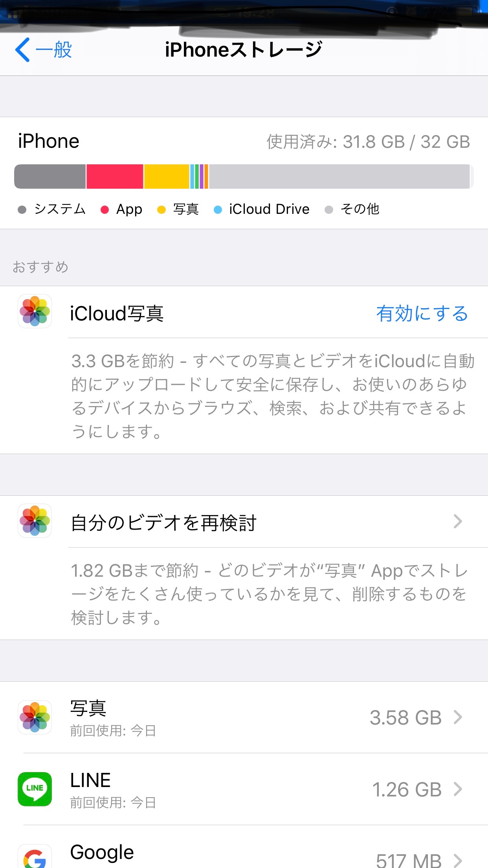Screen dimensions: 488x868
Task: Select the LINE app row label
Action: coord(90,780)
